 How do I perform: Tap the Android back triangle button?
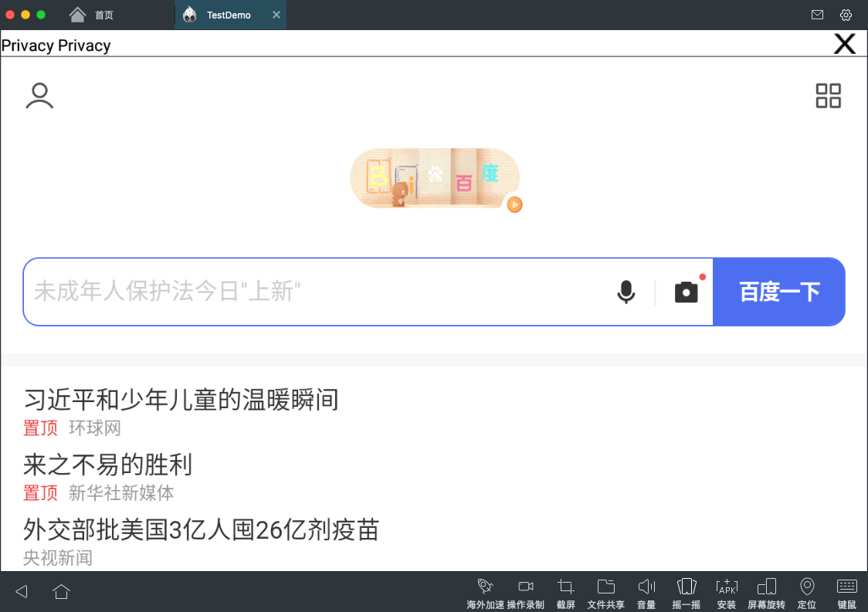tap(22, 591)
